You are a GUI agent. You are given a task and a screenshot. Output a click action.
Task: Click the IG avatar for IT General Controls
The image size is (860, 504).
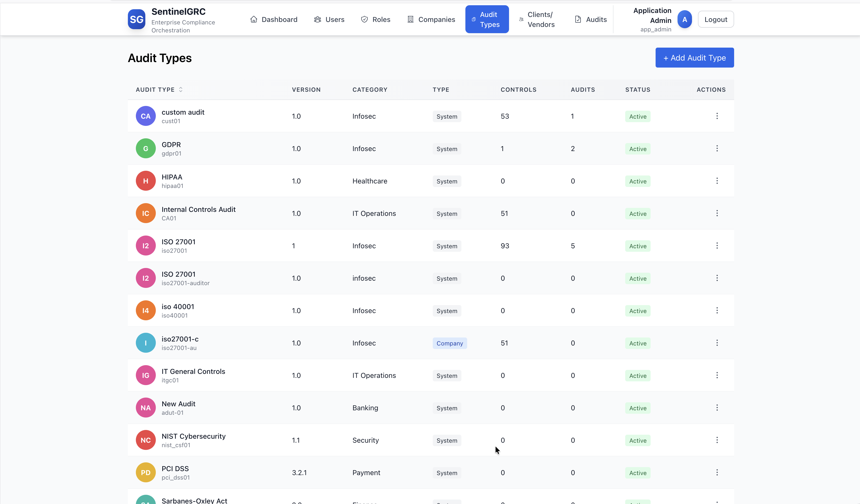click(x=146, y=375)
